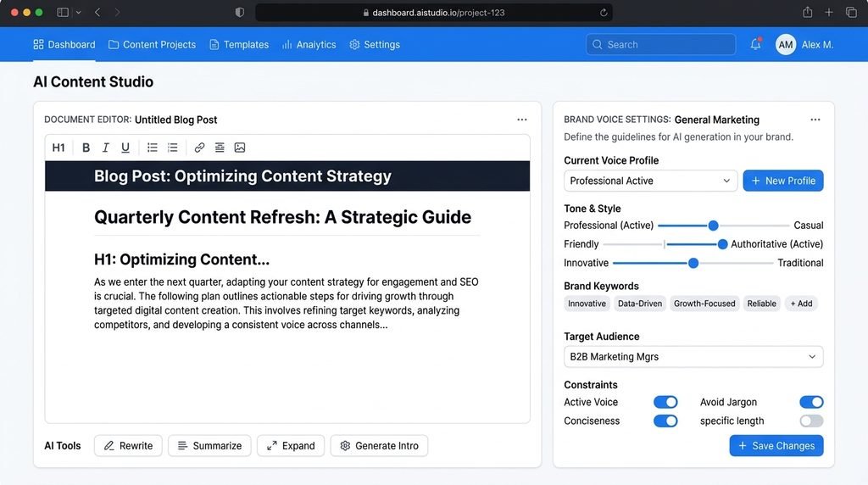Click the Untitled Blog Post document title

(176, 120)
